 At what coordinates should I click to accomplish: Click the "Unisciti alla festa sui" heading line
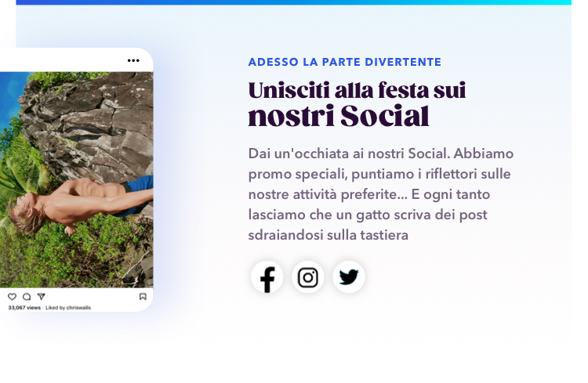(357, 90)
